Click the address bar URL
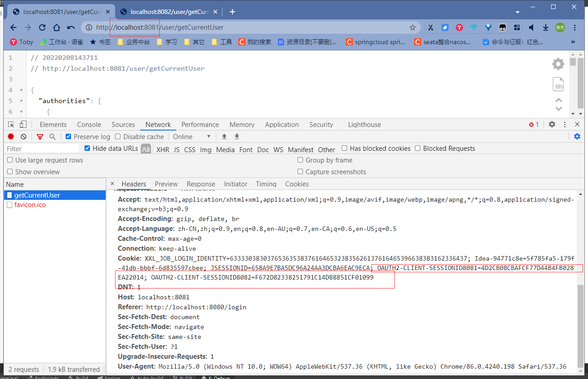This screenshot has width=588, height=379. click(x=160, y=27)
